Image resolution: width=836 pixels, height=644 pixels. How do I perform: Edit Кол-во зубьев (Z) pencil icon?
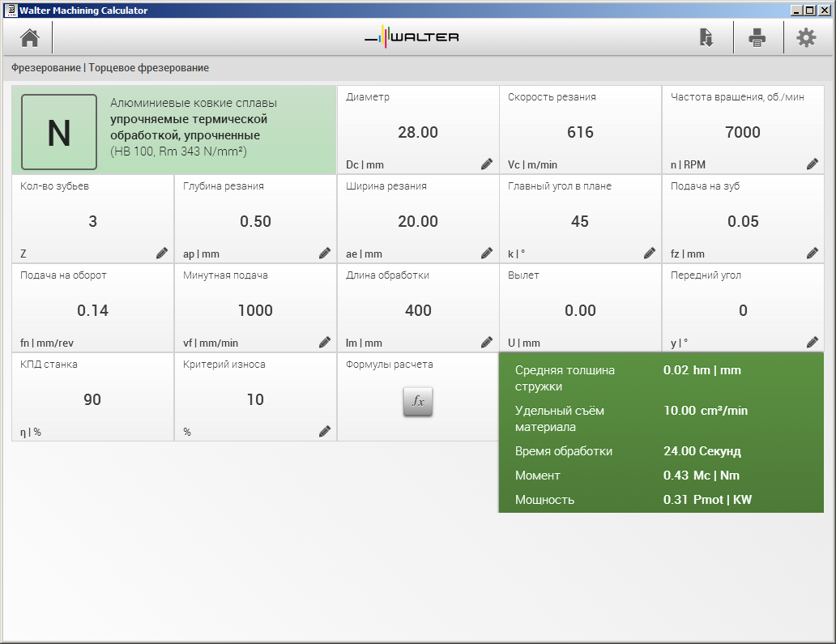tap(162, 254)
